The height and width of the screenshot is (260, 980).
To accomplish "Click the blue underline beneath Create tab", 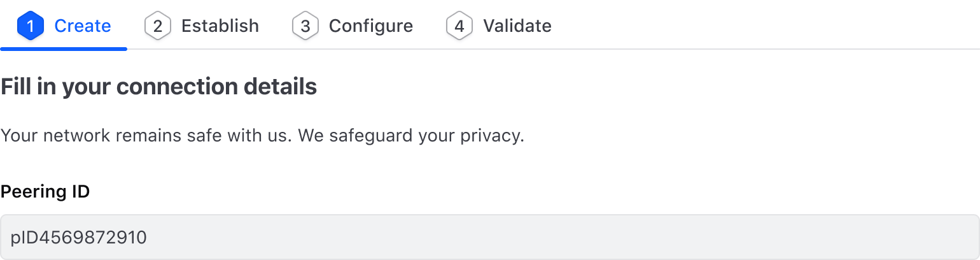I will coord(64,48).
